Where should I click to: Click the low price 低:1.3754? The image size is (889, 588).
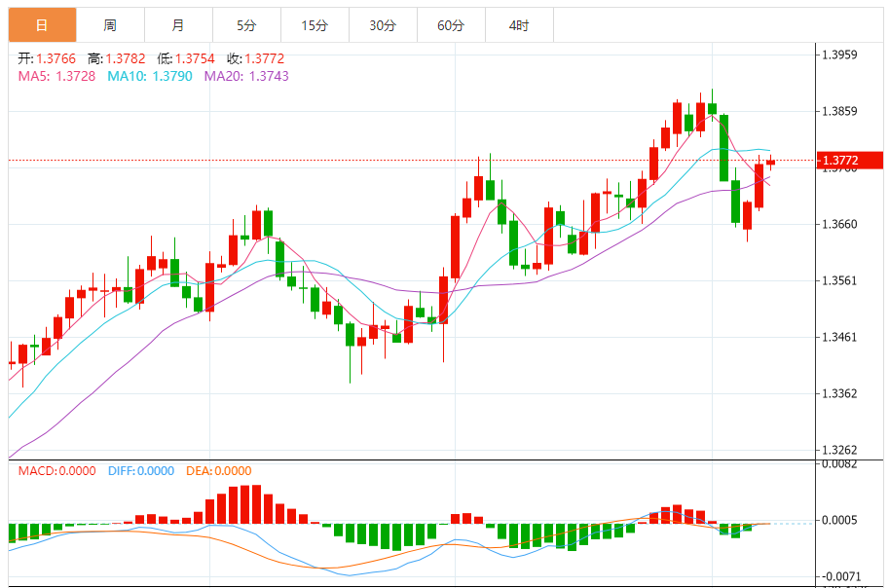click(x=186, y=58)
